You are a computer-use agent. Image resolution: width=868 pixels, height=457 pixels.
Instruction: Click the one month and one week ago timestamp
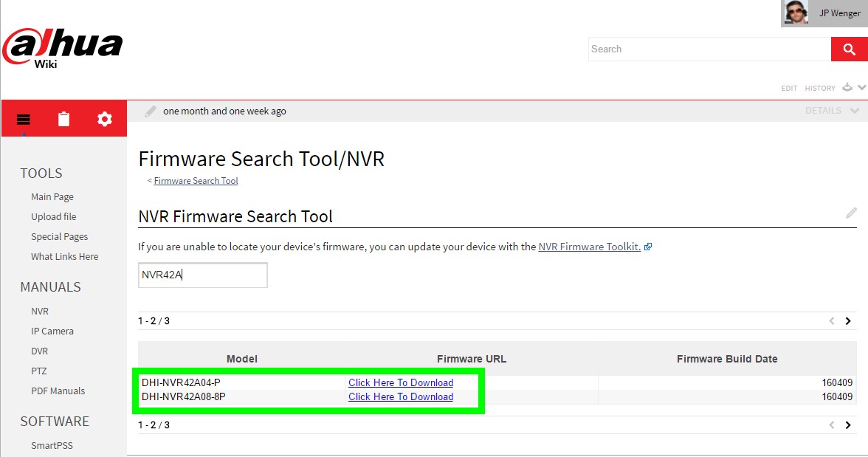[224, 111]
